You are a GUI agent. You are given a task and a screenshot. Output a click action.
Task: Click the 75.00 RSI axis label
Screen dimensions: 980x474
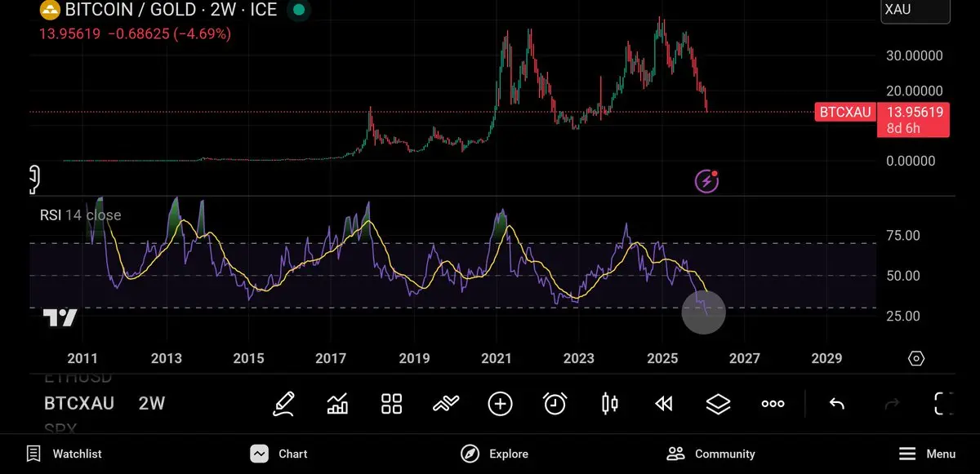point(902,236)
